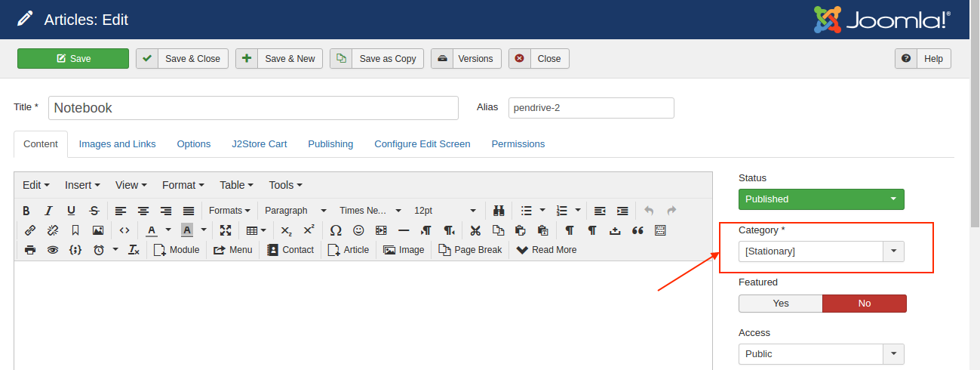980x370 pixels.
Task: Insert image via editor picture icon
Action: (x=98, y=230)
